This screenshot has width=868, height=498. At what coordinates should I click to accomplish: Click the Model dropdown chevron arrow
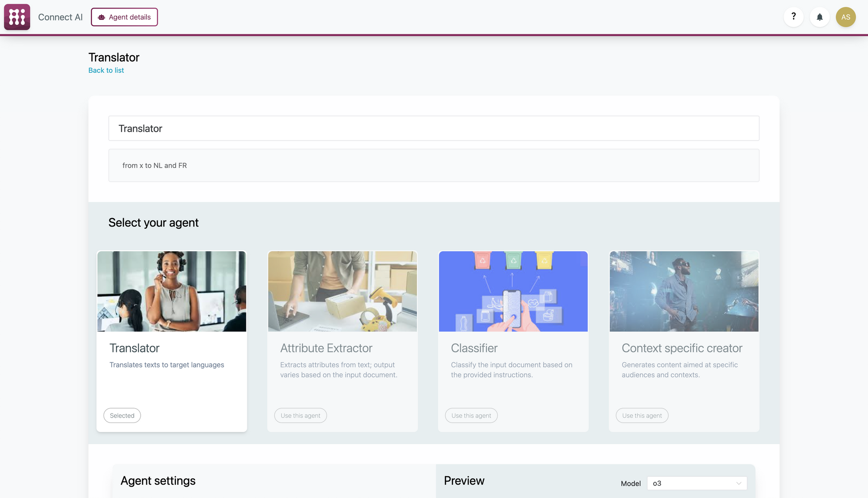pyautogui.click(x=739, y=483)
